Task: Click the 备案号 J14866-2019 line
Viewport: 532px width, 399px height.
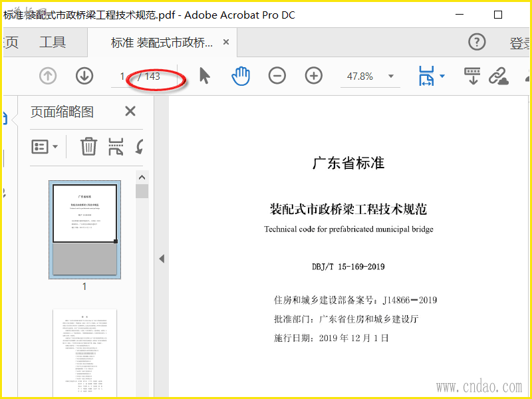Action: click(x=355, y=300)
